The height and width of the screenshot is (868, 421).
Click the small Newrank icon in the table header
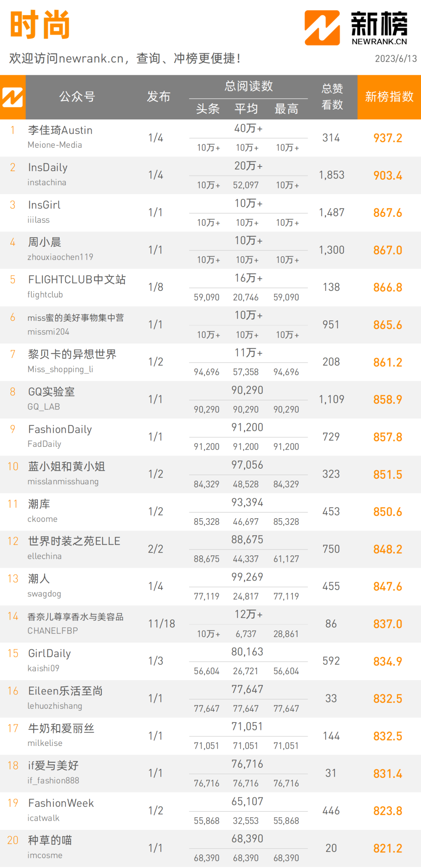coord(12,97)
